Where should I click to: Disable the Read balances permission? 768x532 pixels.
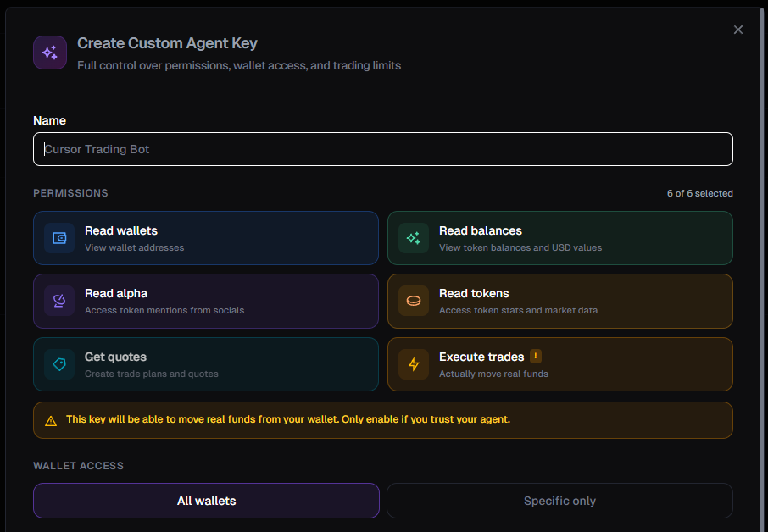tap(559, 238)
